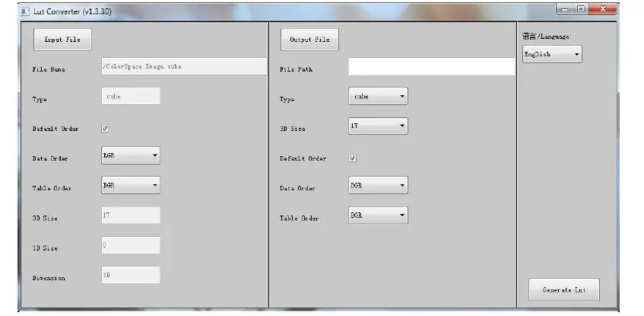Screen dimensions: 644x316
Task: Click the Lut Converter window title text
Action: pos(72,11)
